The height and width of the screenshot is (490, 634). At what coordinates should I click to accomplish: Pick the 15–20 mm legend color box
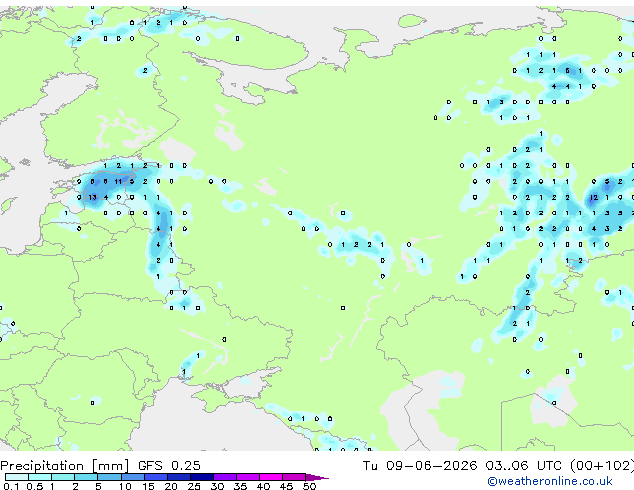tap(155, 477)
